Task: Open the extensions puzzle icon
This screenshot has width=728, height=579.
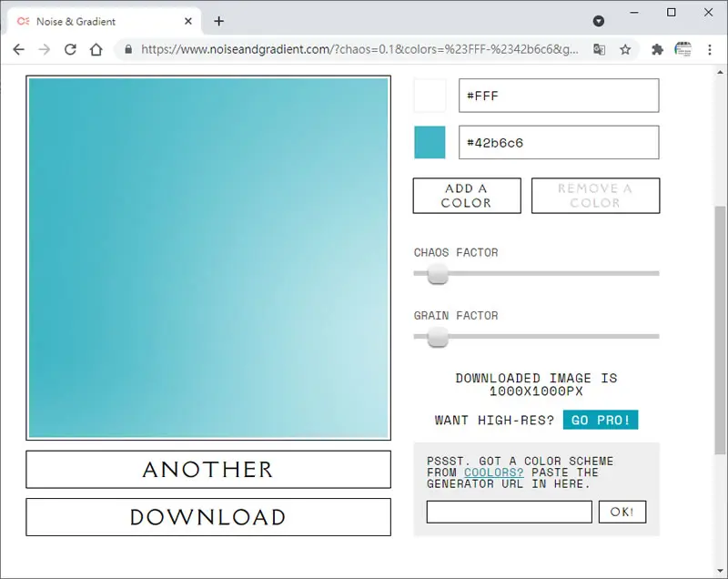Action: [x=657, y=49]
